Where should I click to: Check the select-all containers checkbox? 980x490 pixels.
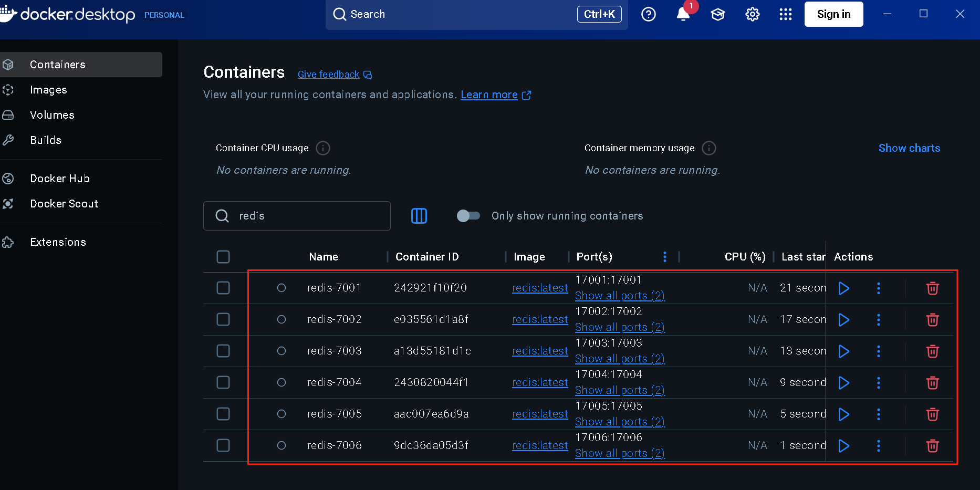[223, 257]
